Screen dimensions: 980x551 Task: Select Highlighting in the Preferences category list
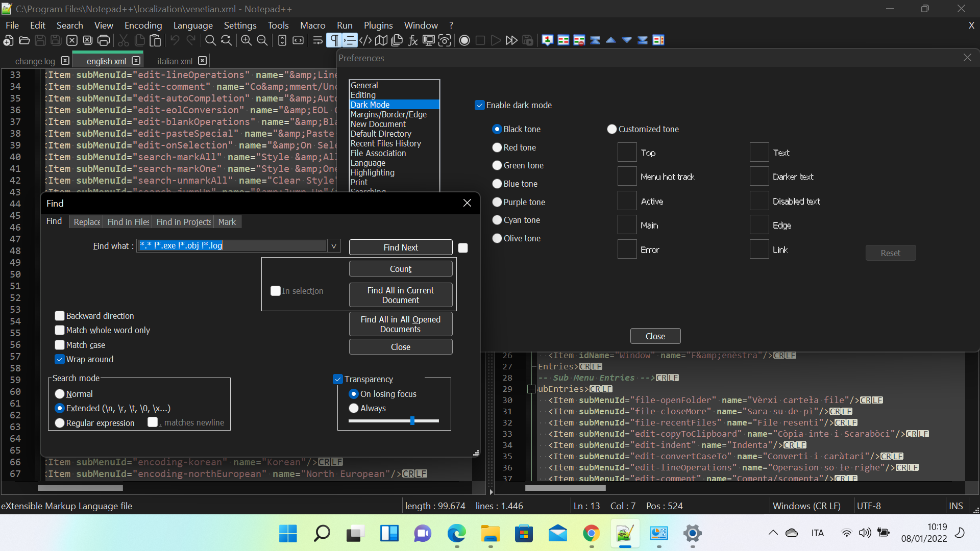point(373,172)
